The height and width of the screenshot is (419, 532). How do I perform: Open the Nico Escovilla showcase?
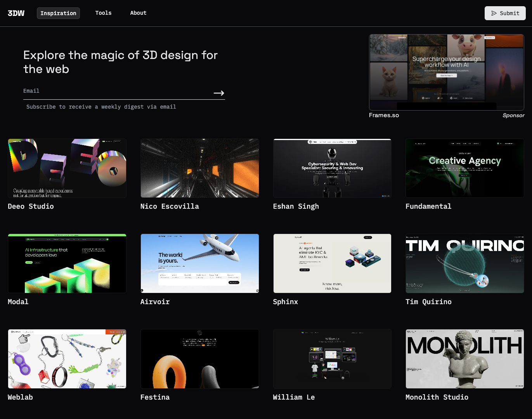[x=199, y=168]
